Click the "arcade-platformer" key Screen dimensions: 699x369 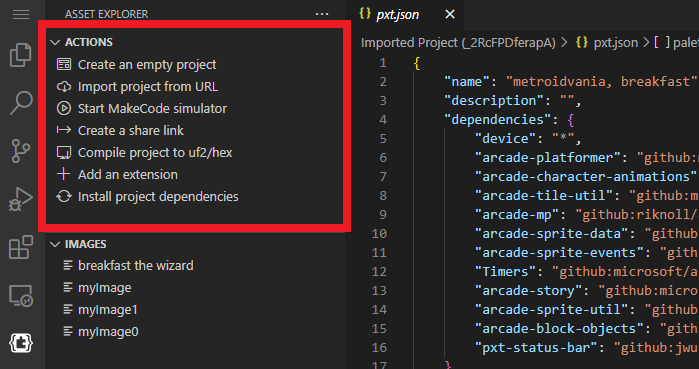[548, 158]
